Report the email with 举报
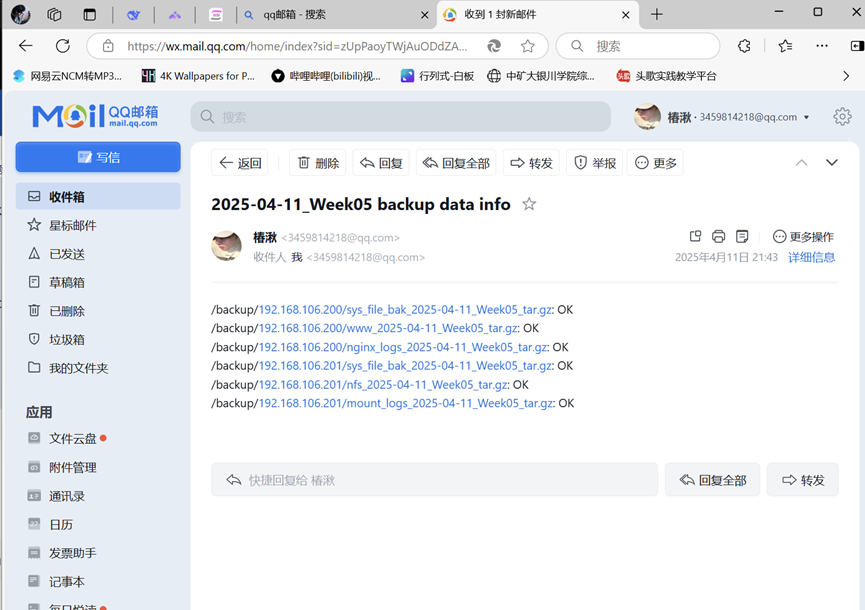865x610 pixels. point(595,163)
